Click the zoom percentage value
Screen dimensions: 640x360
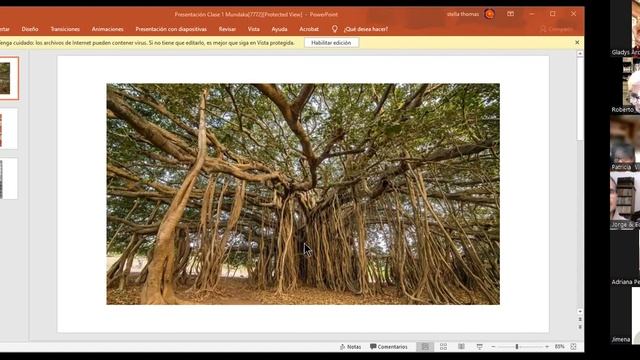click(x=559, y=347)
